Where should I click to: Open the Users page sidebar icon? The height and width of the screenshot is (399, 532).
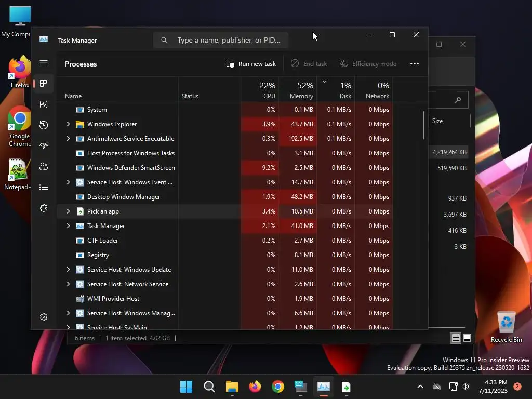coord(44,167)
